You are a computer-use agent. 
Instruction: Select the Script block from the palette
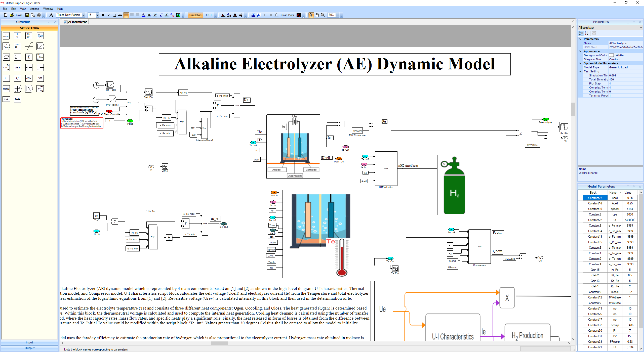pos(17,99)
